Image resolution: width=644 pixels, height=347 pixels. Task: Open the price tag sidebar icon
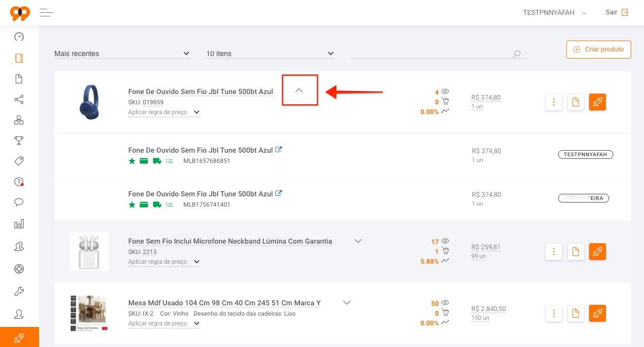(19, 161)
